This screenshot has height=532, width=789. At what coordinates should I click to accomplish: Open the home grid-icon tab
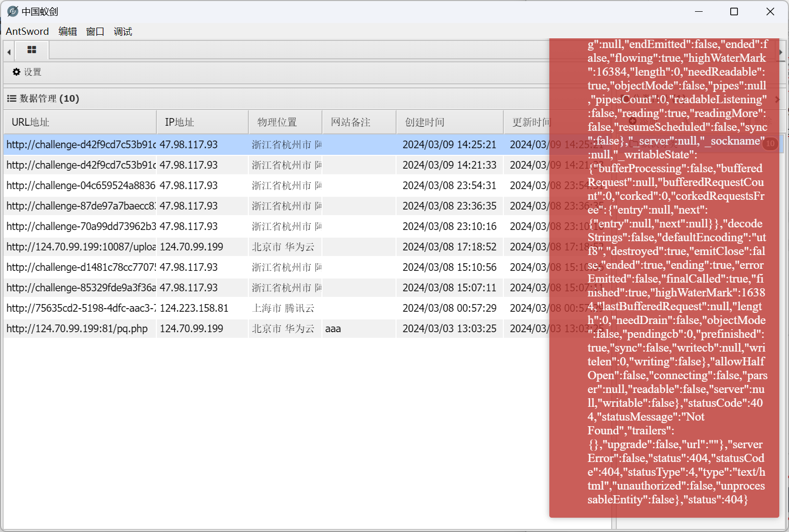(x=32, y=50)
